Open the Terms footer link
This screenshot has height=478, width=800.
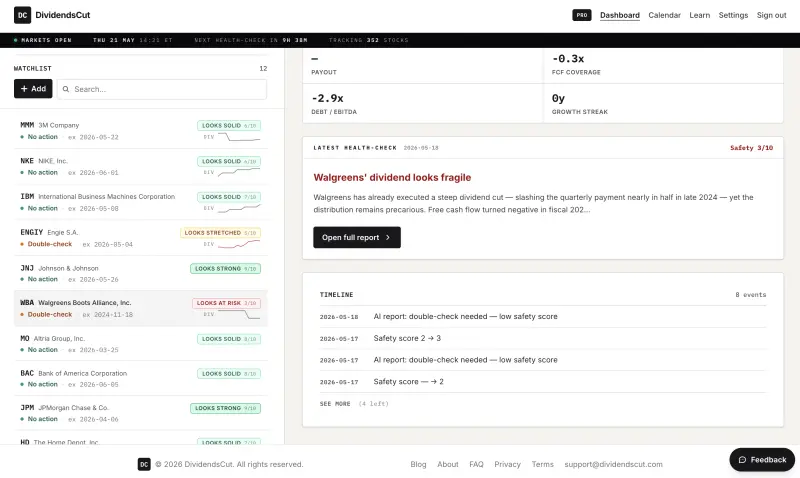542,464
